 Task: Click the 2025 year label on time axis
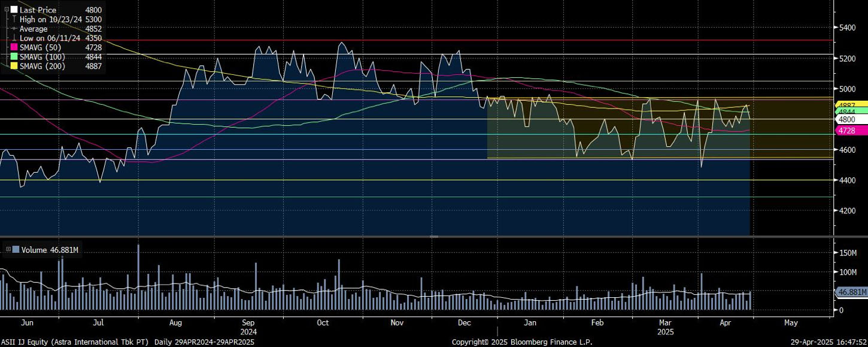coord(666,331)
